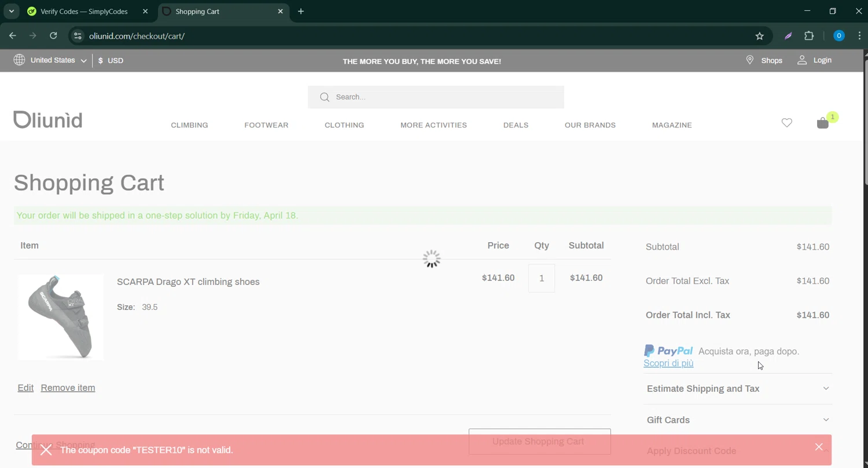Click the Shops link

point(771,60)
